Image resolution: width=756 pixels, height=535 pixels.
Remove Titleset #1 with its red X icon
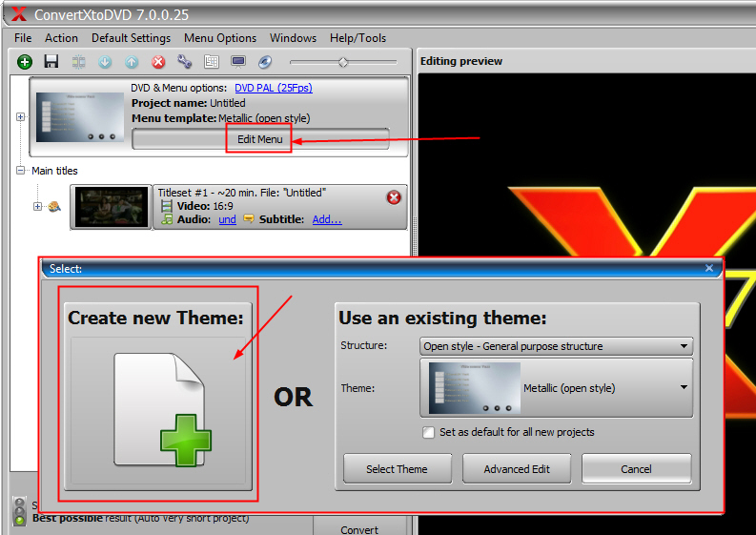click(x=394, y=197)
